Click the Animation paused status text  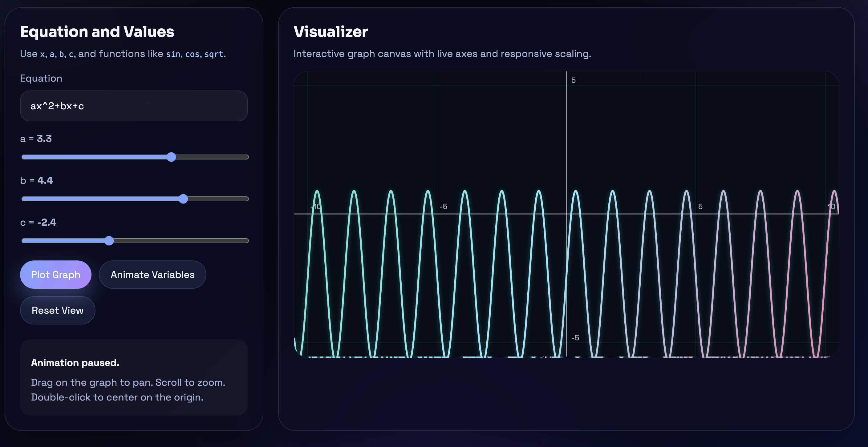coord(75,362)
